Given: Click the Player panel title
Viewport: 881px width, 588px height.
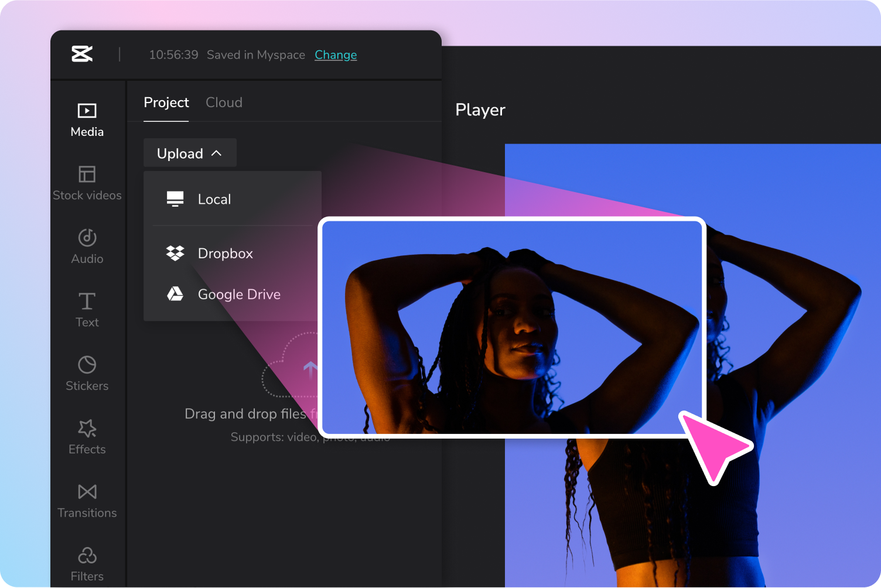Looking at the screenshot, I should (480, 110).
